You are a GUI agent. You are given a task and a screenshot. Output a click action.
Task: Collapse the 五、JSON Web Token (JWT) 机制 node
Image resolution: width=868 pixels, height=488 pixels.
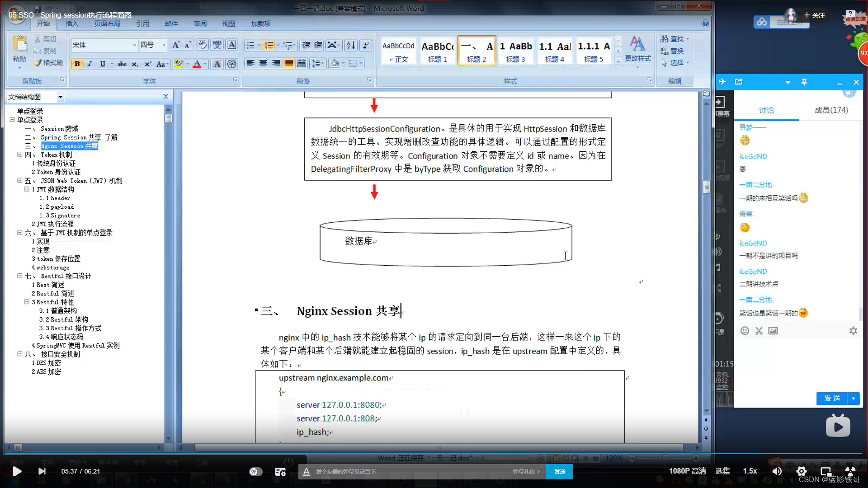[19, 180]
